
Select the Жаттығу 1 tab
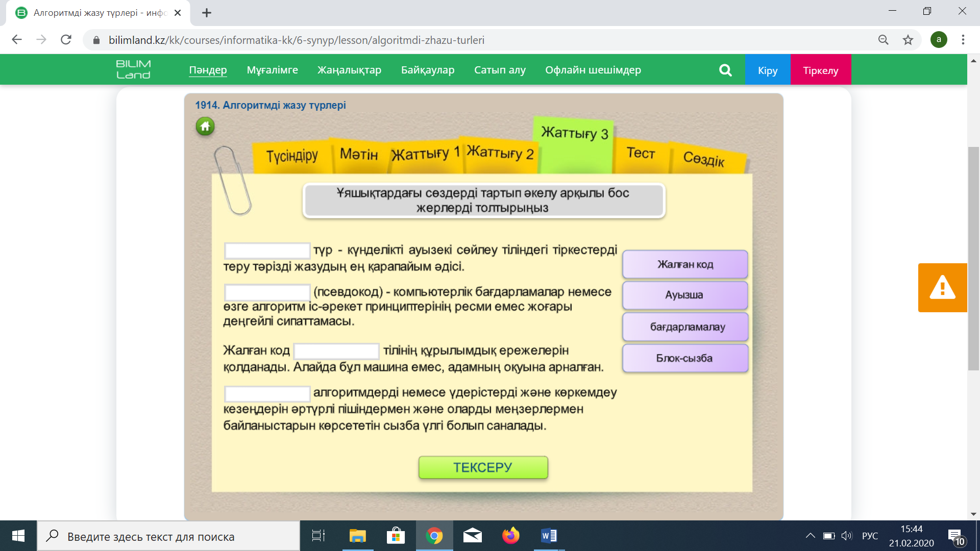425,154
